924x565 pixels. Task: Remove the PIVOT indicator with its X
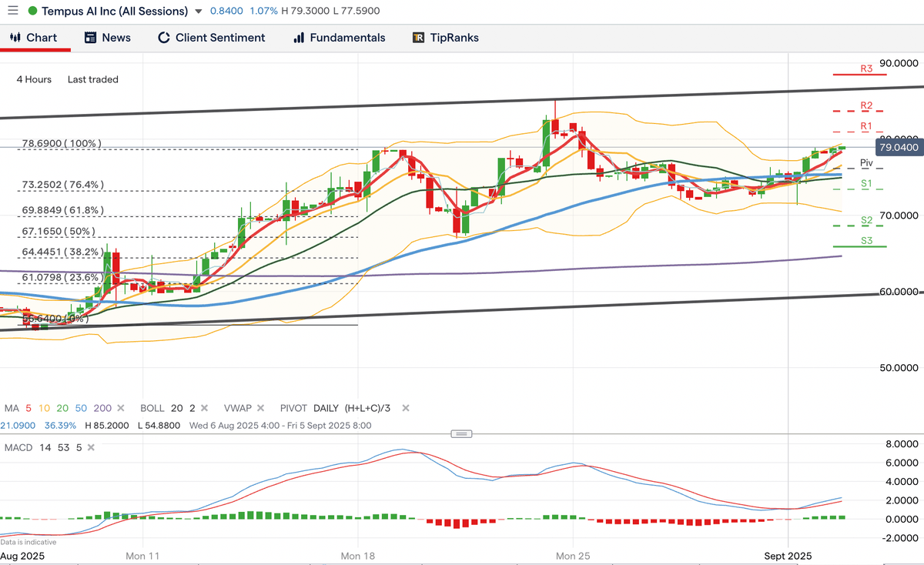(406, 408)
